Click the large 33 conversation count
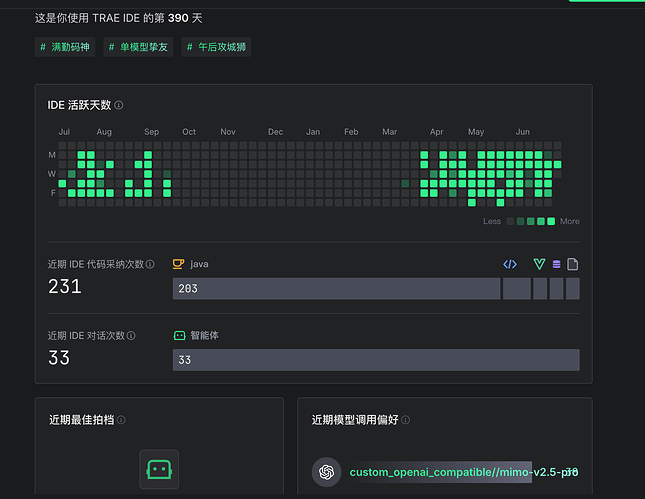 click(x=59, y=357)
